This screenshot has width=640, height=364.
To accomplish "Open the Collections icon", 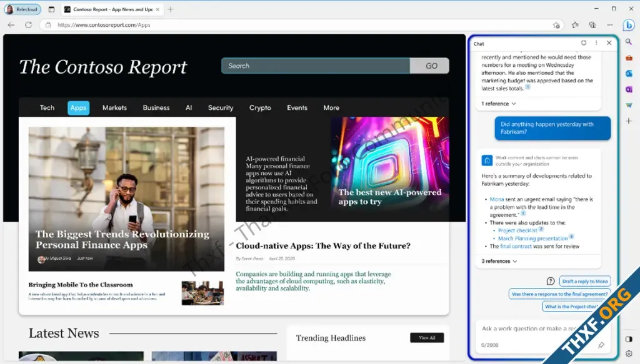I will tap(592, 25).
